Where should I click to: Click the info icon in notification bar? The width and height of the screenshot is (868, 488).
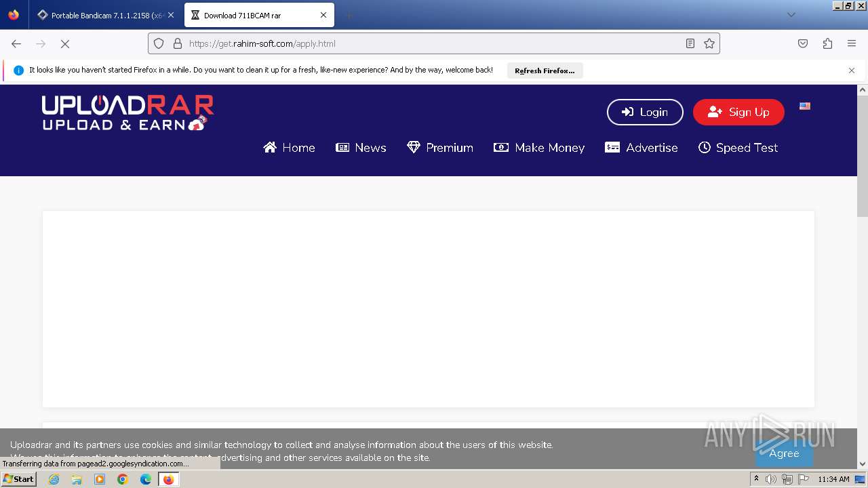18,70
